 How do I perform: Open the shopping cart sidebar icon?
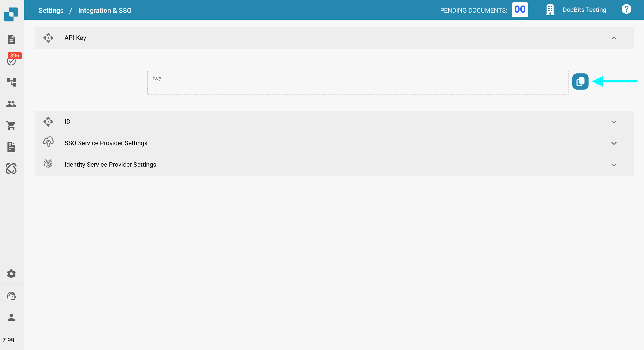click(11, 125)
